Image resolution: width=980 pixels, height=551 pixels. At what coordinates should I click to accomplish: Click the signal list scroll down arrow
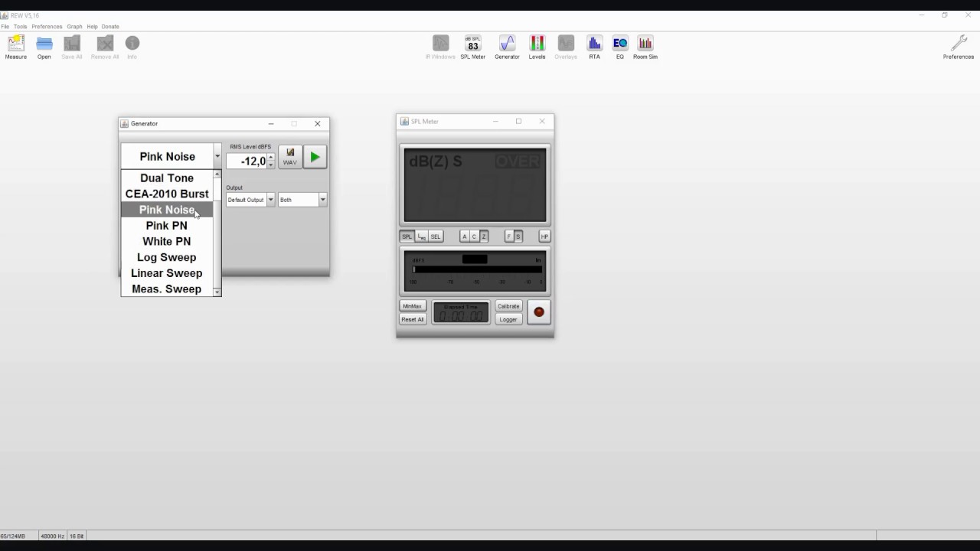click(217, 292)
